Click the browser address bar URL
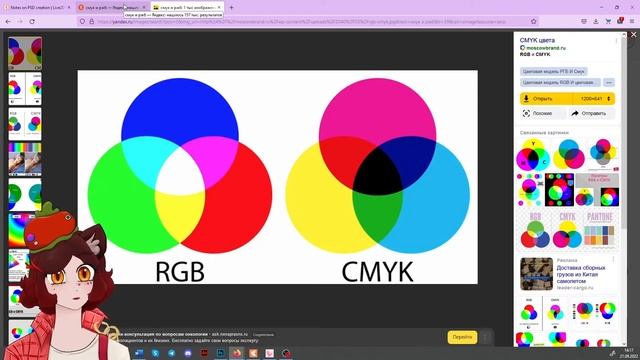Image resolution: width=640 pixels, height=360 pixels. [302, 22]
